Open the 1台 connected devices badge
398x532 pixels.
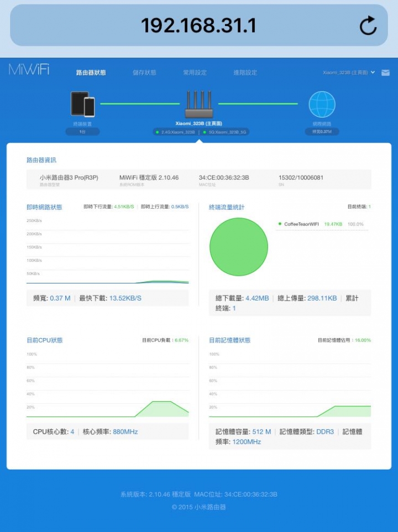(82, 131)
